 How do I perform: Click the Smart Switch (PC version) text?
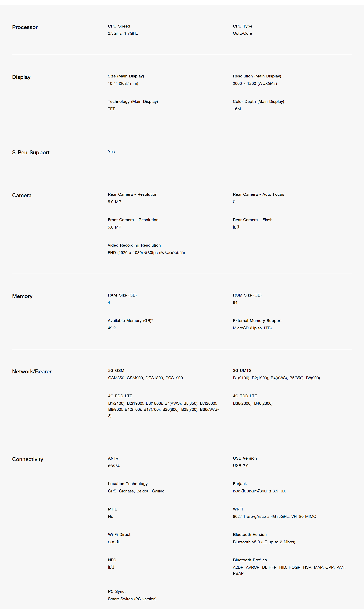tap(132, 599)
